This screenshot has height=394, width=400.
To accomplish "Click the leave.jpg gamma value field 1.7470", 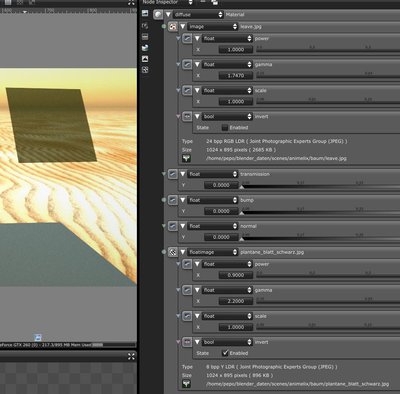I will coord(236,76).
